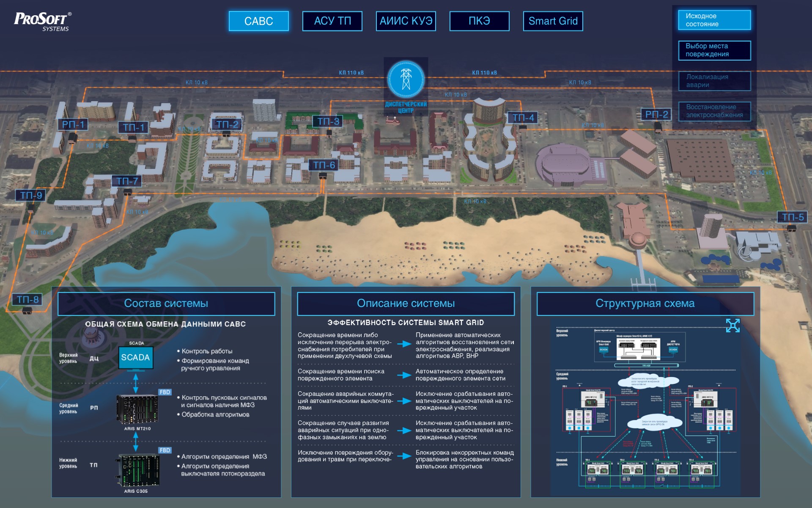Open the АСУ ТП tab
Image resolution: width=812 pixels, height=508 pixels.
[332, 21]
